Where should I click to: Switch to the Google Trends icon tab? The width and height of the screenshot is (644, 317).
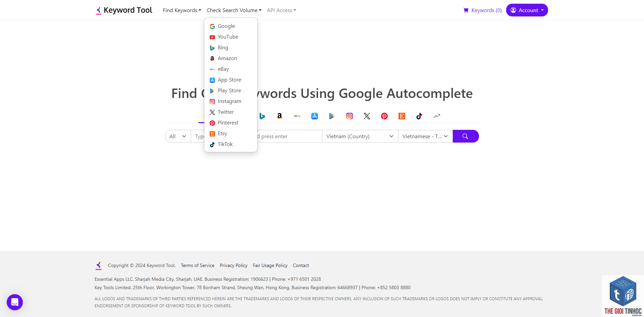[x=437, y=116]
